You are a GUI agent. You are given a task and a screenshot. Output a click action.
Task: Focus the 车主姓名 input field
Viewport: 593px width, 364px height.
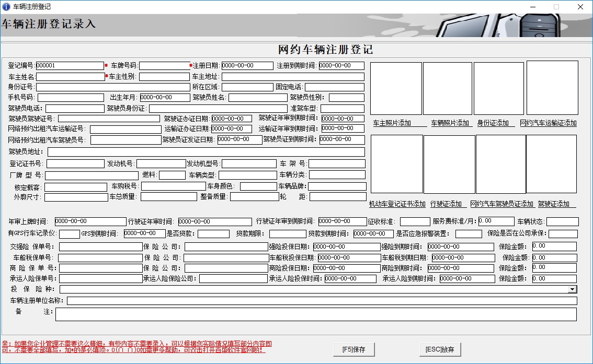point(71,77)
